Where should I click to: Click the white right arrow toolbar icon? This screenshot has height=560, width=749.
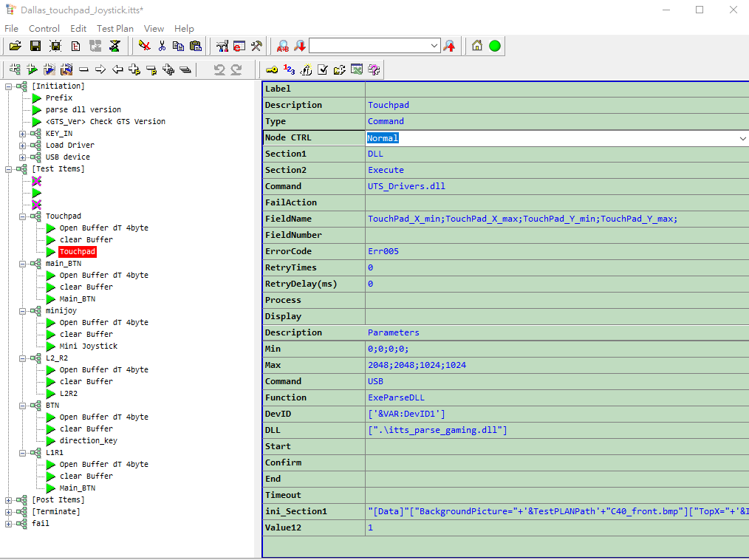pyautogui.click(x=100, y=69)
